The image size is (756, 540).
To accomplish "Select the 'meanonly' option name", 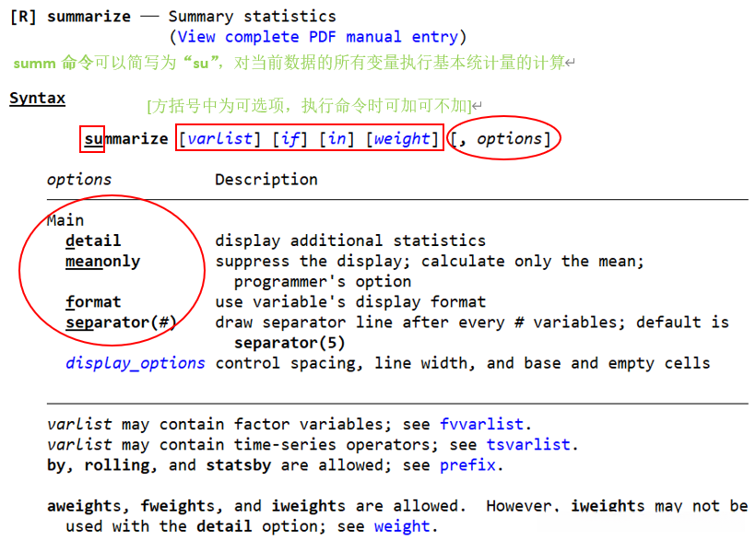I will click(102, 261).
